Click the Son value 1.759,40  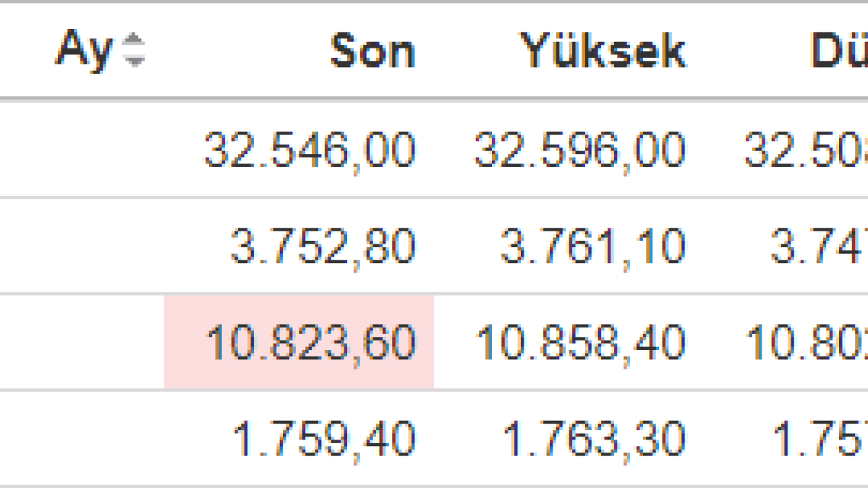pos(323,439)
